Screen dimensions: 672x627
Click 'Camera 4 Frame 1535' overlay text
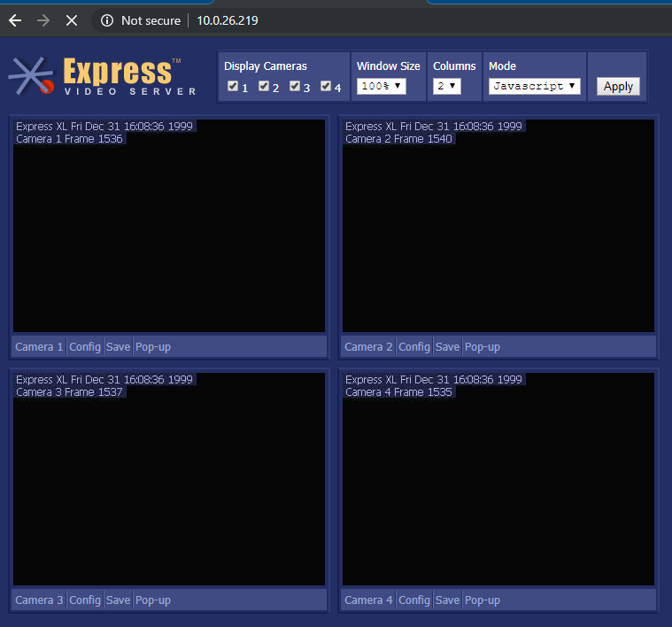(398, 392)
